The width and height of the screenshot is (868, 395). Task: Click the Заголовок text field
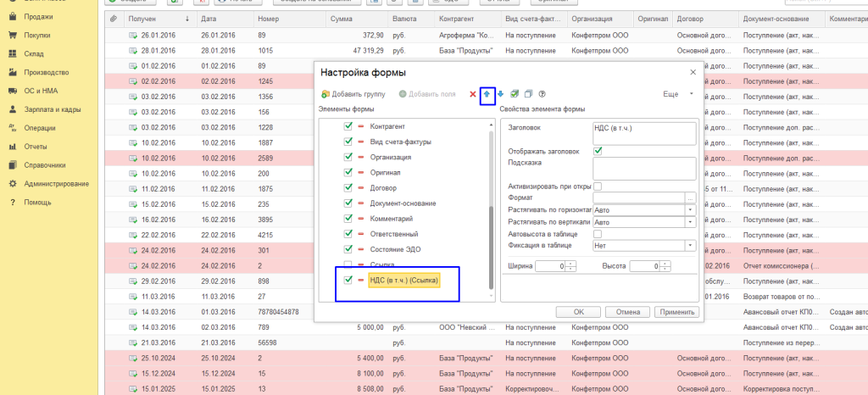pos(643,133)
